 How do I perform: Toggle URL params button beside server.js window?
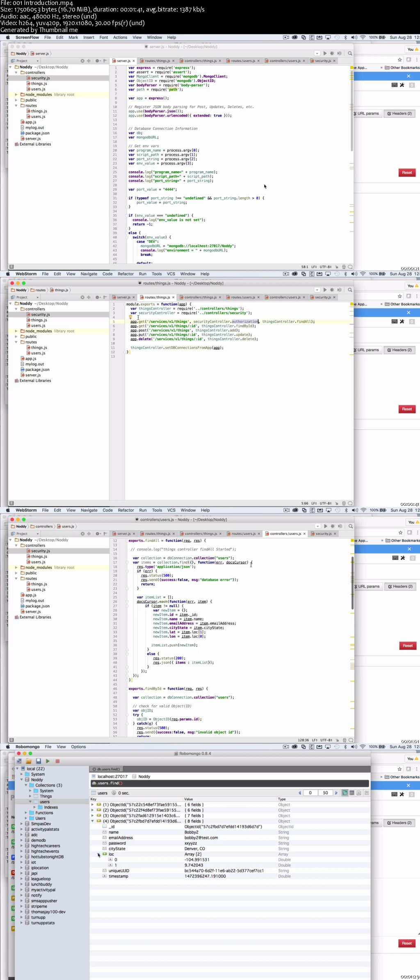(368, 113)
